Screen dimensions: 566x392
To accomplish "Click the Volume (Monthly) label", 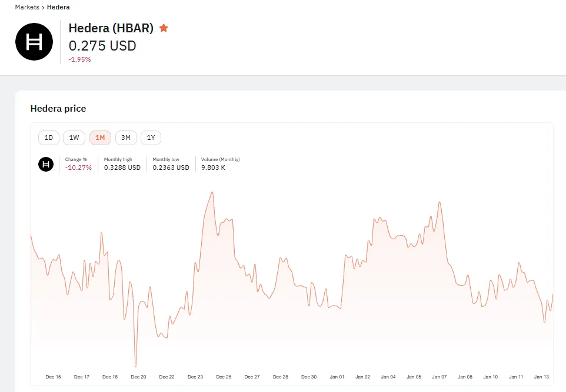I will point(220,159).
